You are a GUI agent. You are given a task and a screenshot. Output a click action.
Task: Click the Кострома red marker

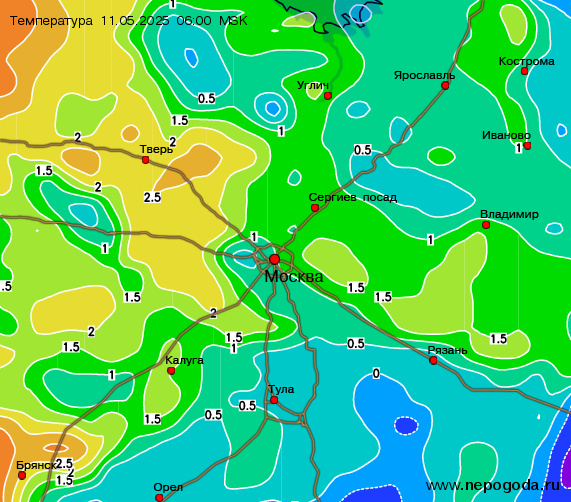coord(524,71)
